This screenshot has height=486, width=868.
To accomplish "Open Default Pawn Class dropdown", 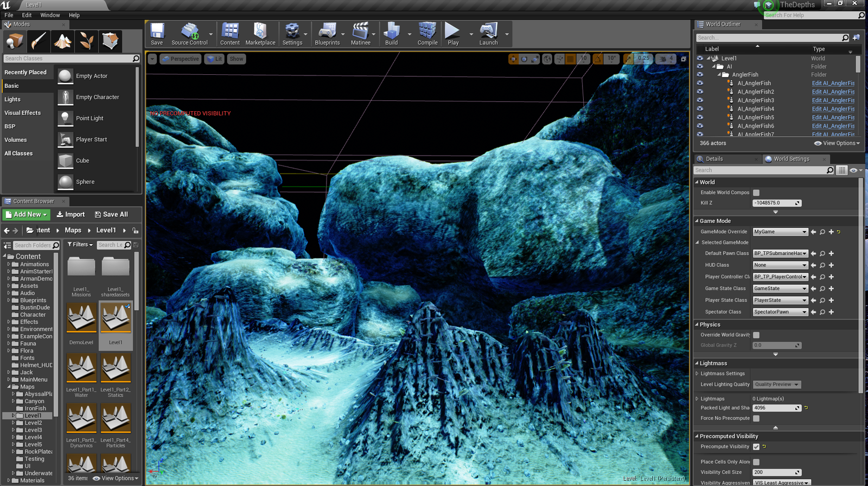I will (780, 253).
